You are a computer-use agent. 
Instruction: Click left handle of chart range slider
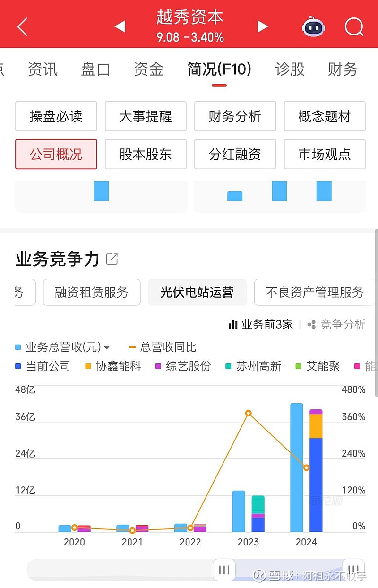(x=224, y=570)
